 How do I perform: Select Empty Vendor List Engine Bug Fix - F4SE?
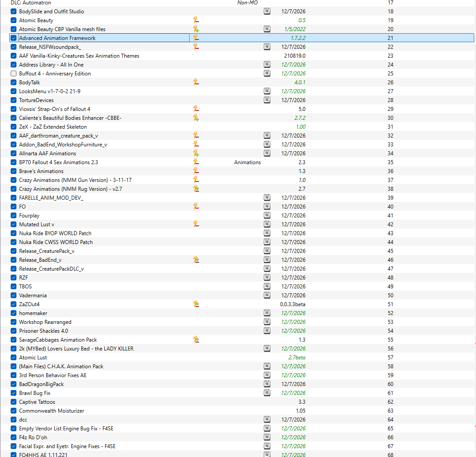pos(66,429)
